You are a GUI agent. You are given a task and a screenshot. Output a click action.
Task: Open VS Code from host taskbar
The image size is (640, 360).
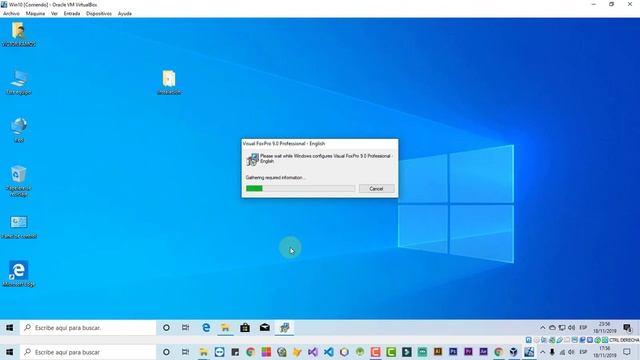coord(329,352)
